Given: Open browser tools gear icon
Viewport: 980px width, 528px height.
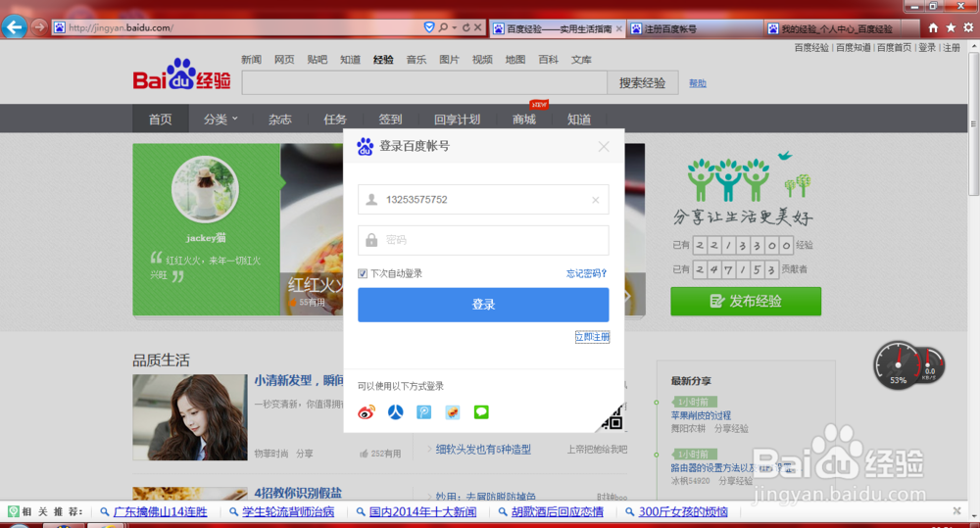Looking at the screenshot, I should tap(968, 27).
